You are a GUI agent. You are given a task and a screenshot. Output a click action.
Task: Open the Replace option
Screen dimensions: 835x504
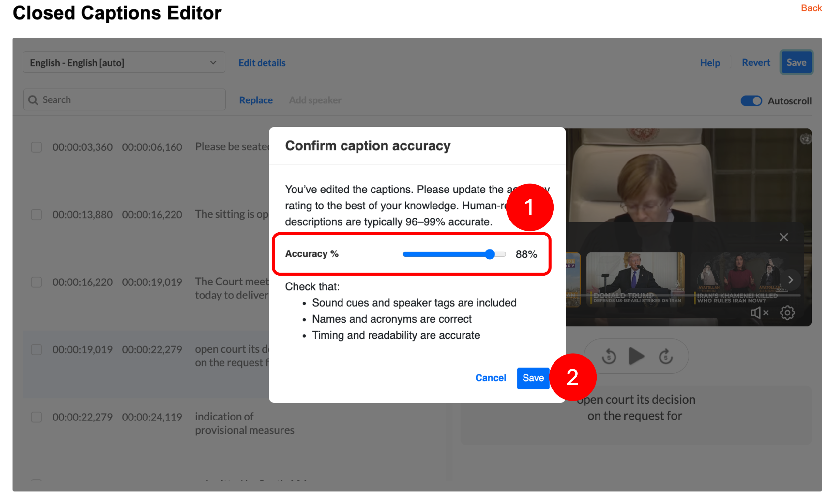point(255,100)
